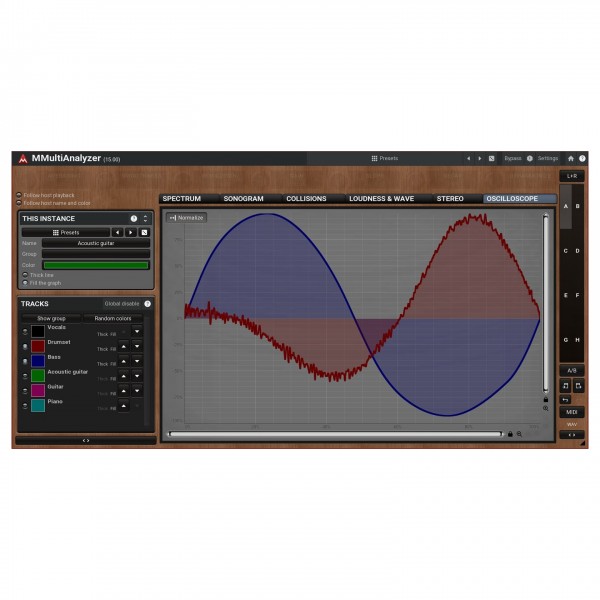Toggle visibility of the Vocals track
The image size is (600, 600).
[25, 332]
